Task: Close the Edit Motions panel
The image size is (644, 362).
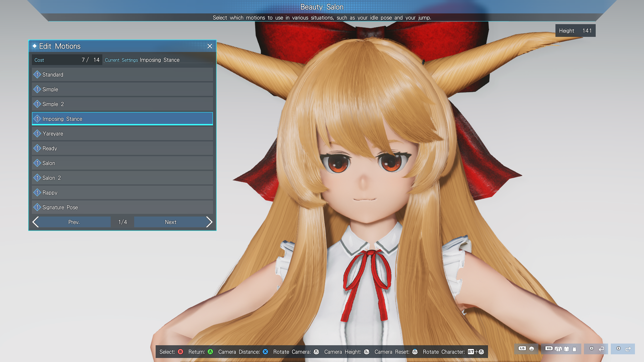Action: click(x=210, y=46)
